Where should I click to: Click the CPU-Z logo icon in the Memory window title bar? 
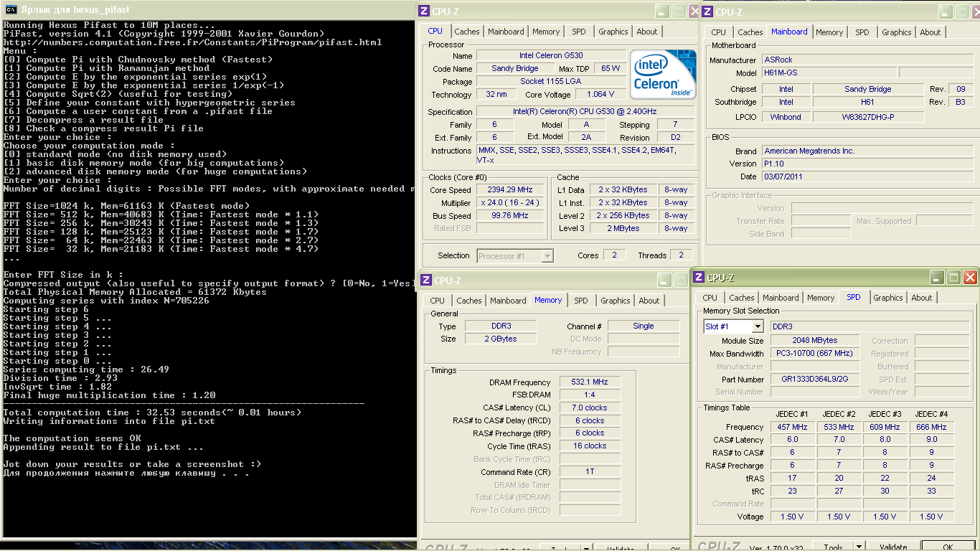point(426,280)
